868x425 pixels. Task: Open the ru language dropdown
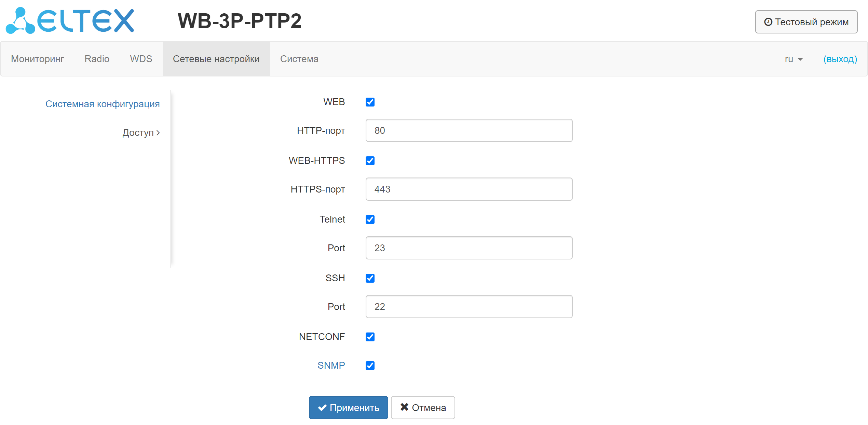click(x=793, y=59)
